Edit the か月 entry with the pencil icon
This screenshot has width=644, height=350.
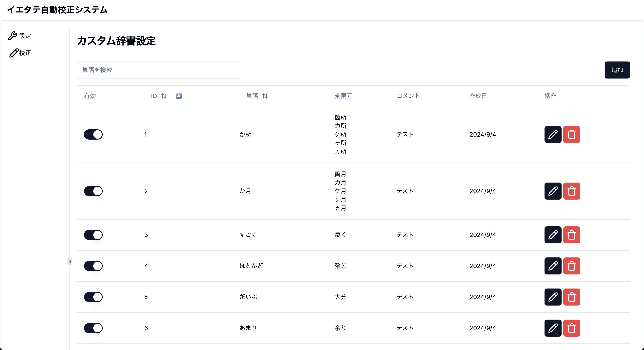[553, 191]
